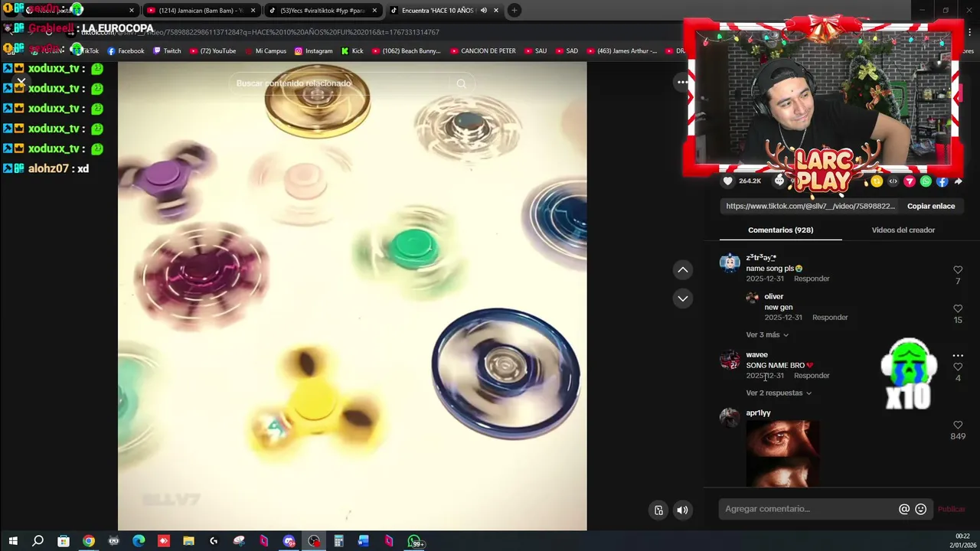Click the search magnifier icon in the related content search bar
Viewport: 980px width, 551px height.
tap(461, 83)
